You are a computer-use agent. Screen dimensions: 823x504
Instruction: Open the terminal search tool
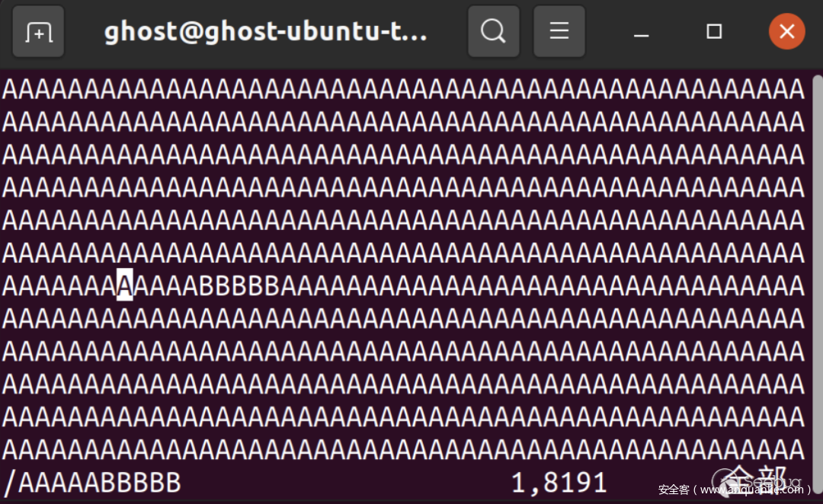coord(493,31)
